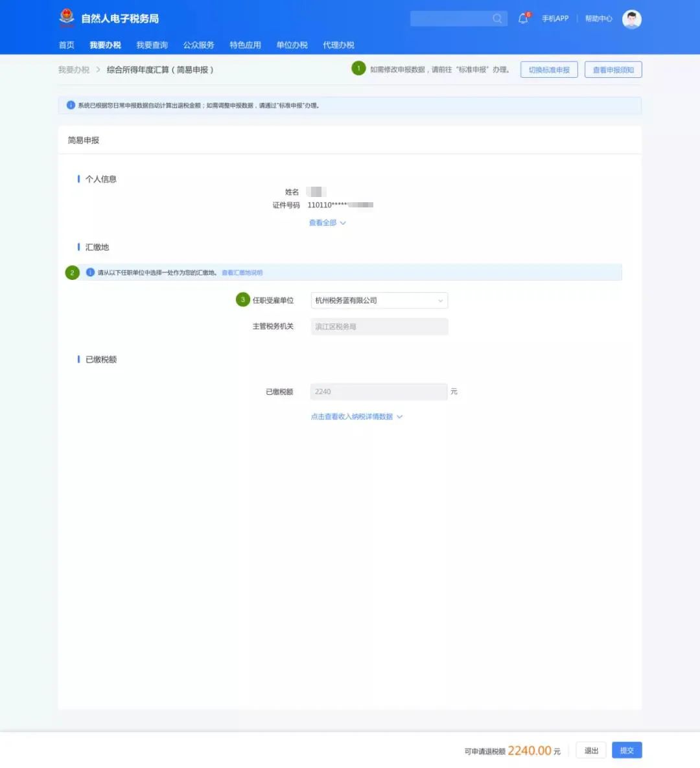Open 任职受雇单位 dropdown
The image size is (700, 768).
pyautogui.click(x=379, y=300)
